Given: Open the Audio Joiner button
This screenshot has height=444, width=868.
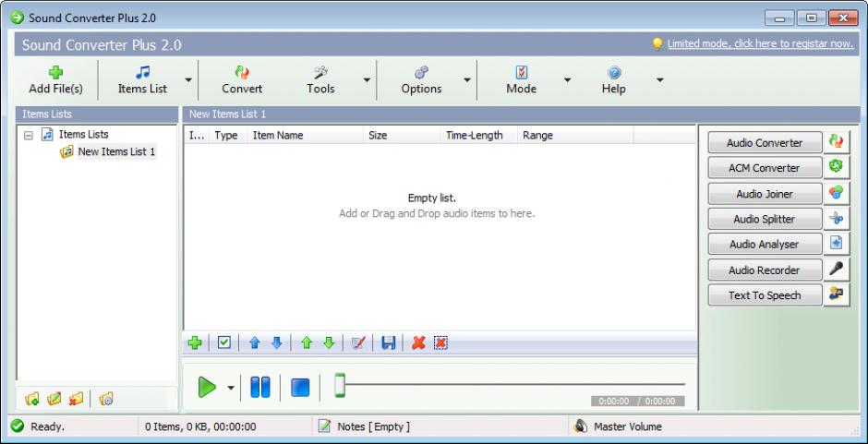Looking at the screenshot, I should pos(765,194).
